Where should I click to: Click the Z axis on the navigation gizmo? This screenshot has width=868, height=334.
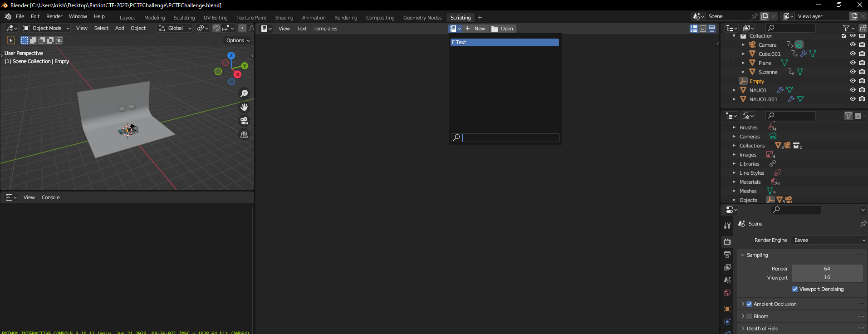coord(231,55)
